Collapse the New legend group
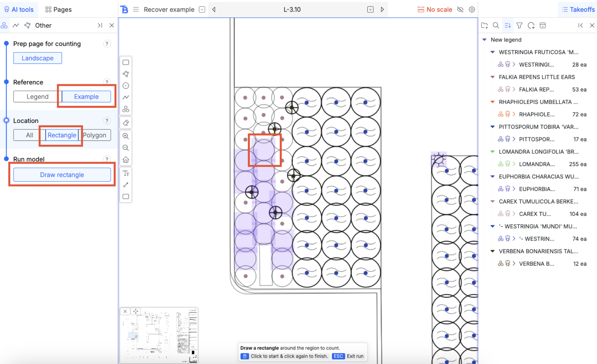Viewport: 597px width, 364px height. [x=484, y=40]
